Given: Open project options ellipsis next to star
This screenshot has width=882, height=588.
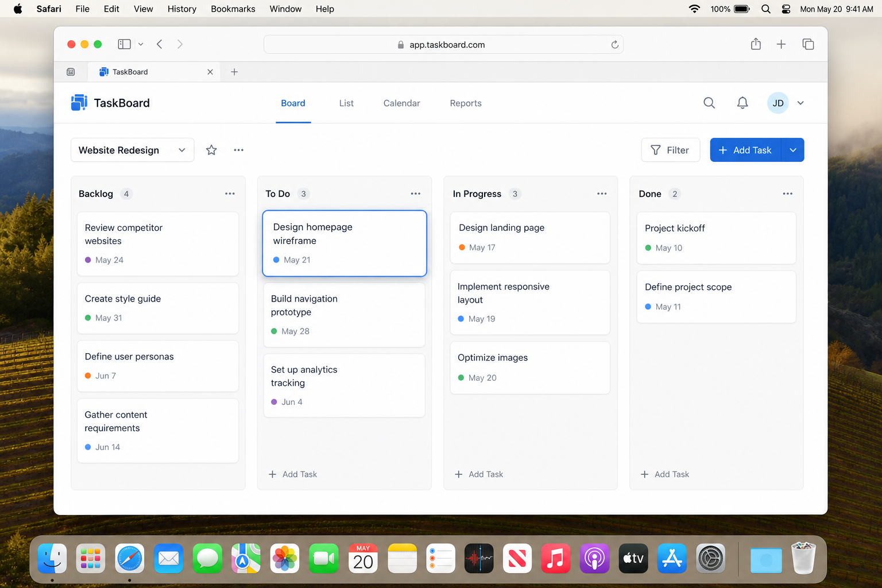Looking at the screenshot, I should point(239,150).
